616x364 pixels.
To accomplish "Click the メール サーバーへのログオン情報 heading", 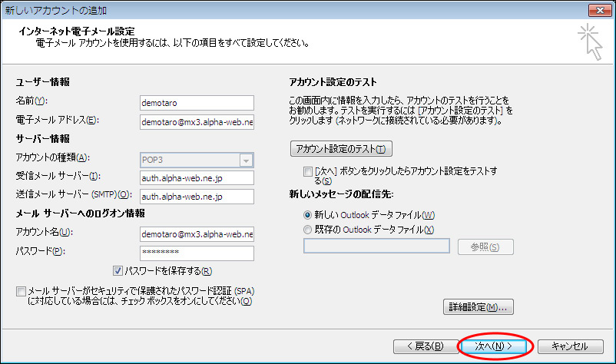I will 81,213.
